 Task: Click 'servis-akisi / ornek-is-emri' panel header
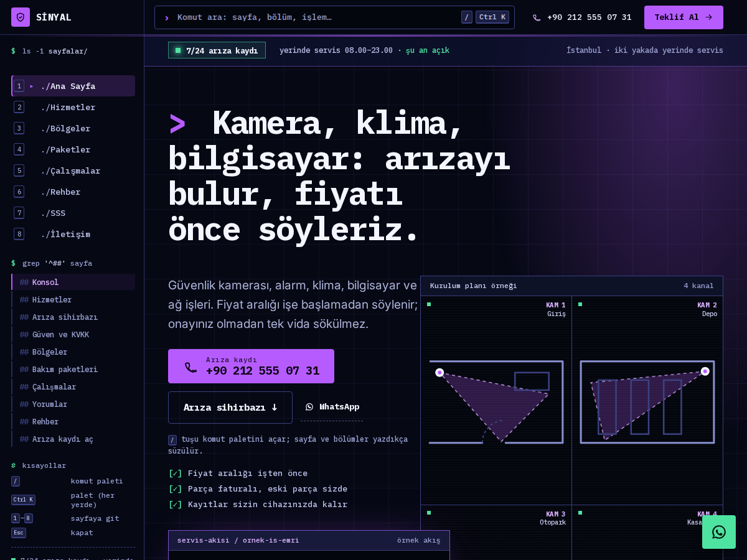click(x=309, y=540)
